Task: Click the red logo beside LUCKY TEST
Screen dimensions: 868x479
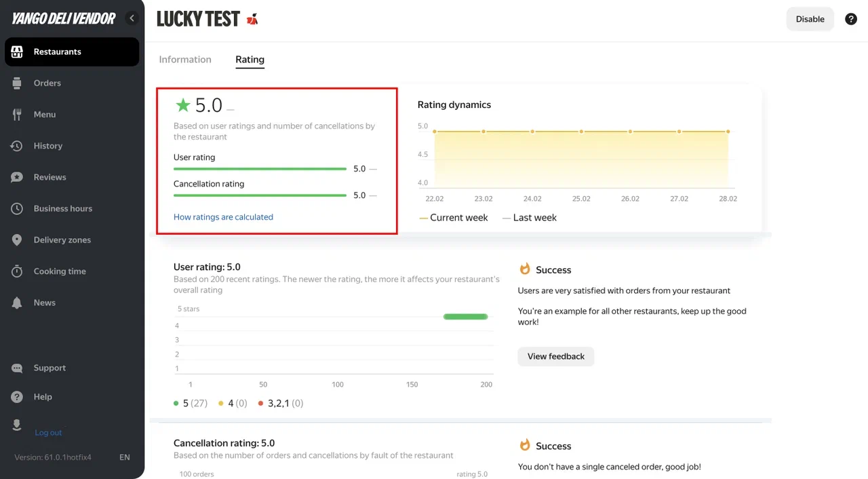Action: tap(252, 19)
